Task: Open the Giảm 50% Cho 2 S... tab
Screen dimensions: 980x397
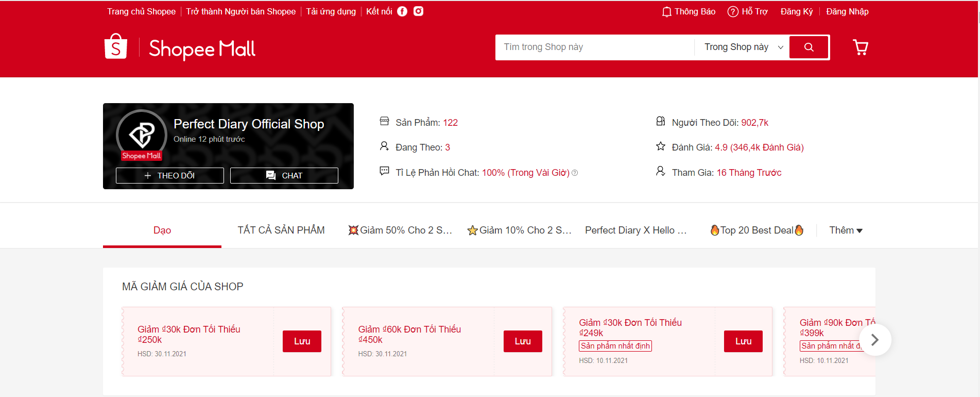Action: pos(400,230)
